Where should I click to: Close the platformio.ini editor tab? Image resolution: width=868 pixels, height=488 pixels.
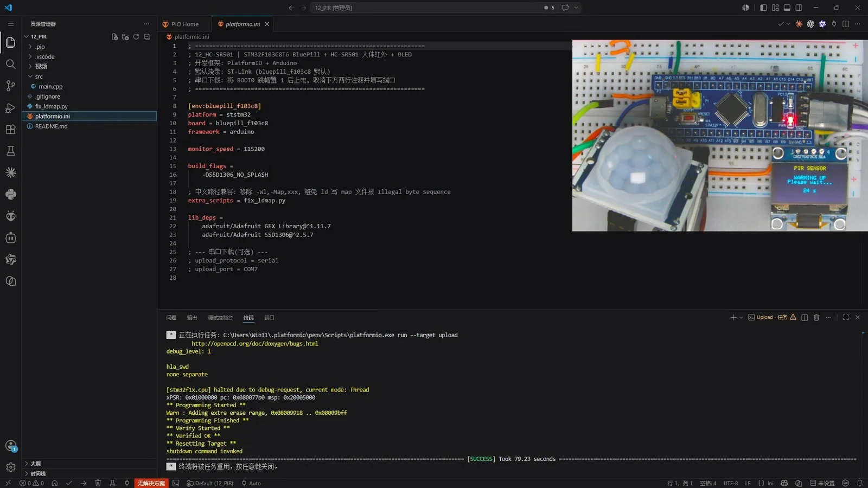tap(267, 24)
